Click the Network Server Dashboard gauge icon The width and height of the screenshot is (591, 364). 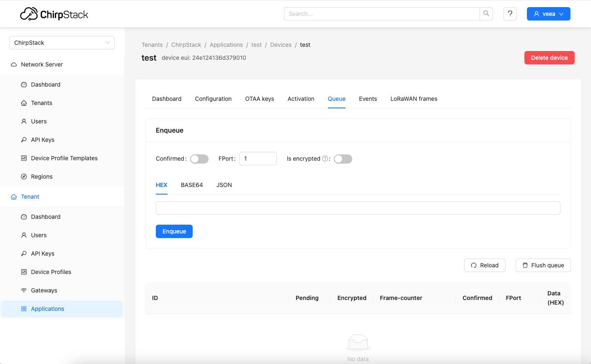[24, 85]
